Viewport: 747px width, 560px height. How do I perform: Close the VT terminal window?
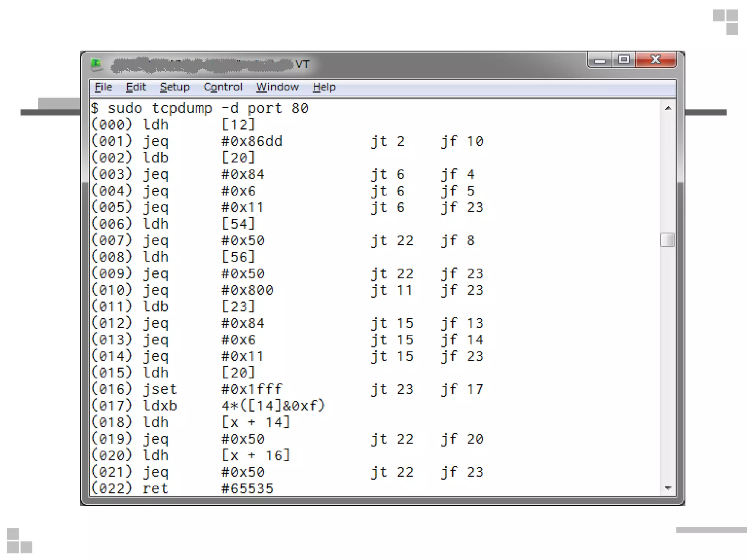655,59
